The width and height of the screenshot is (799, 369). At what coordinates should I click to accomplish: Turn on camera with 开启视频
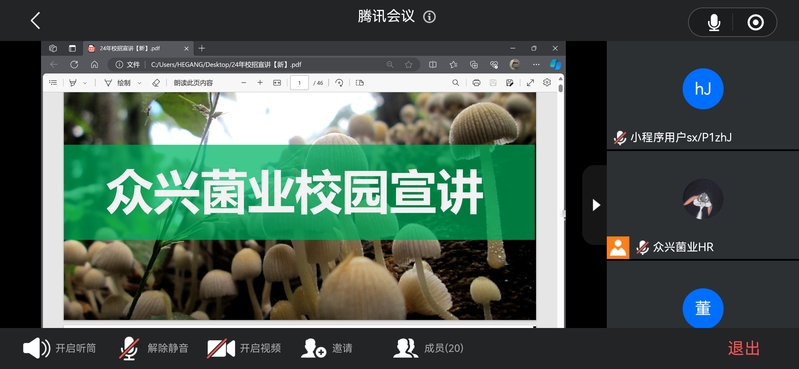pos(244,349)
